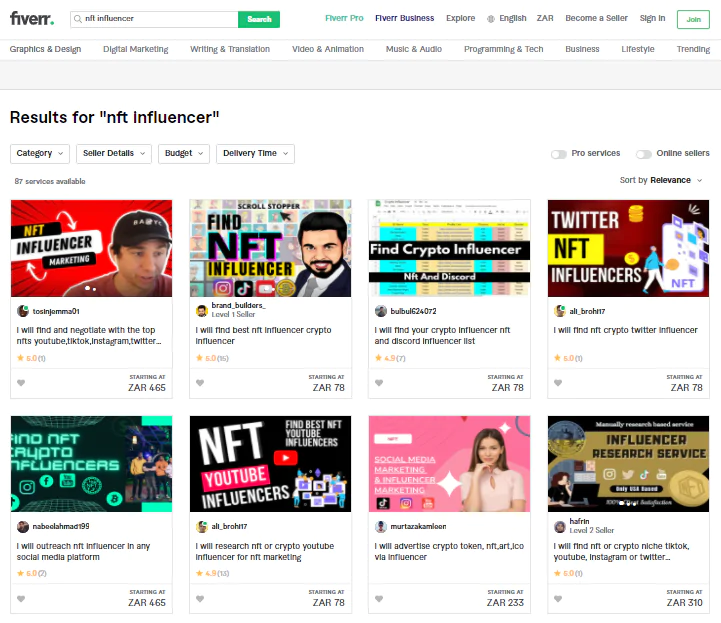The width and height of the screenshot is (721, 623).
Task: Open bulbul624072 seller avatar
Action: [x=381, y=311]
